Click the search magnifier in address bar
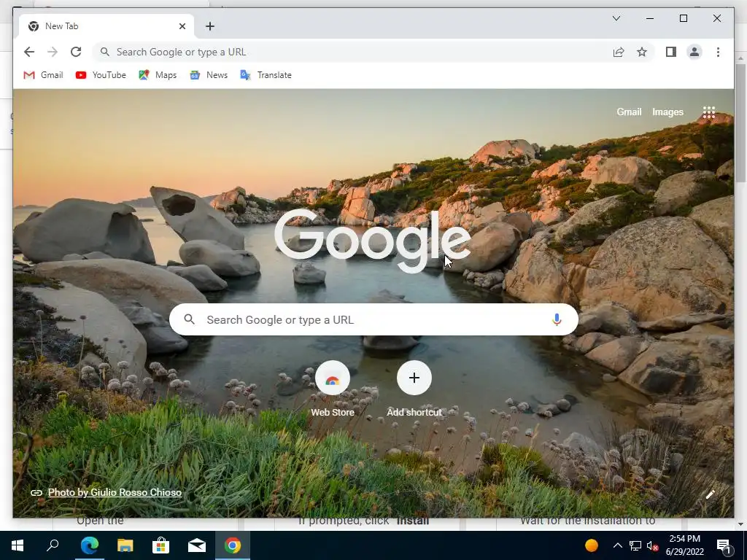This screenshot has width=747, height=560. (x=105, y=52)
